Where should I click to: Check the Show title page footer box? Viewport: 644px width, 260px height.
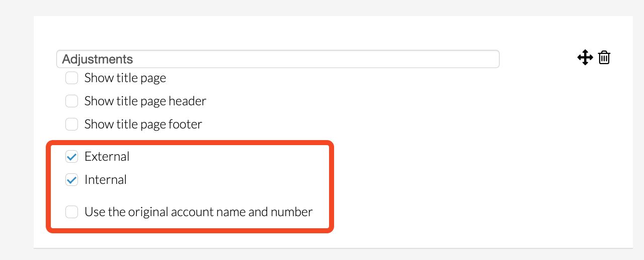tap(72, 124)
